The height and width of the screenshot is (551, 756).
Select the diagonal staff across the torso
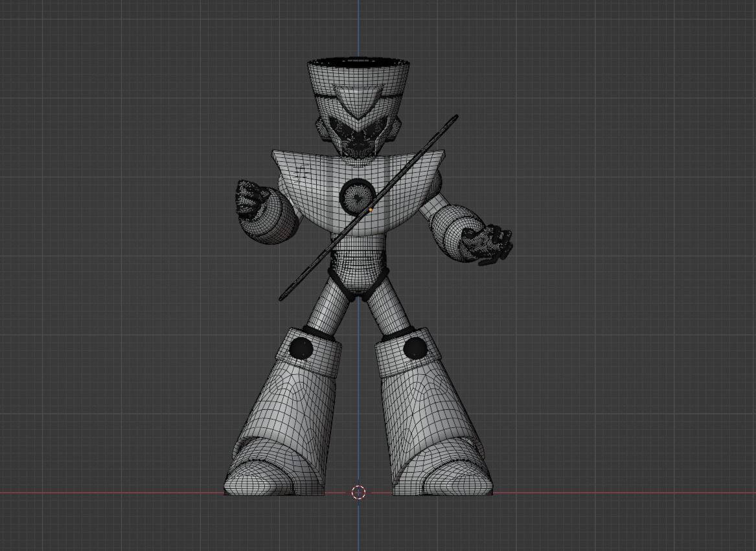click(x=369, y=208)
